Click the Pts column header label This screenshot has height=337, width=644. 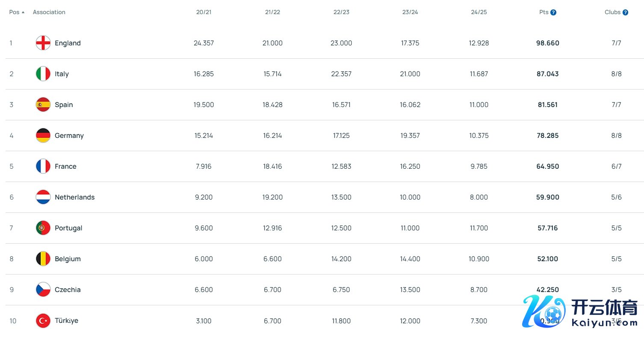544,12
